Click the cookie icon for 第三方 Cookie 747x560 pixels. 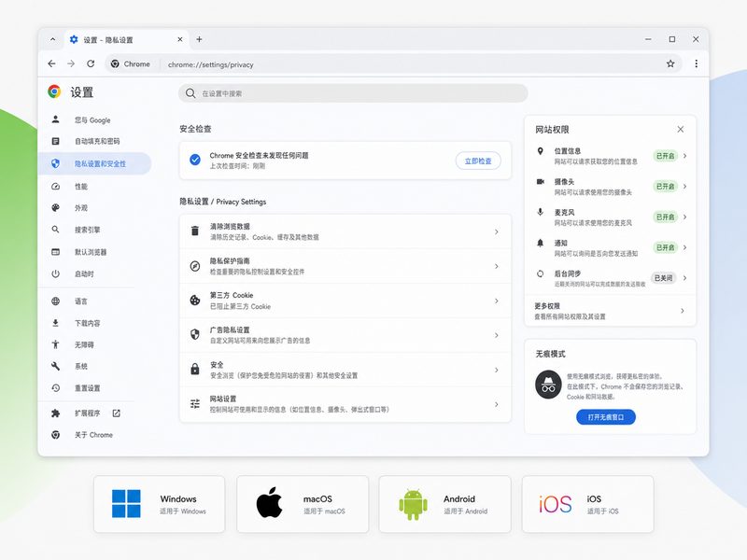tap(195, 300)
